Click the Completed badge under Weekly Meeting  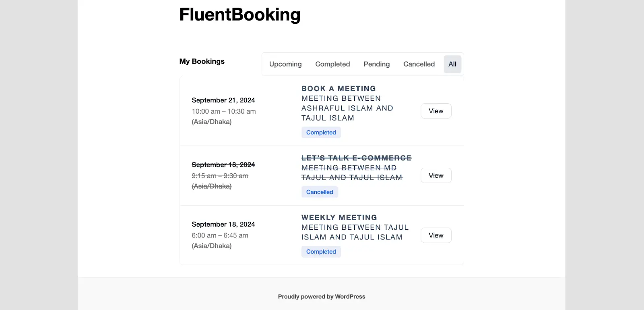pyautogui.click(x=321, y=252)
